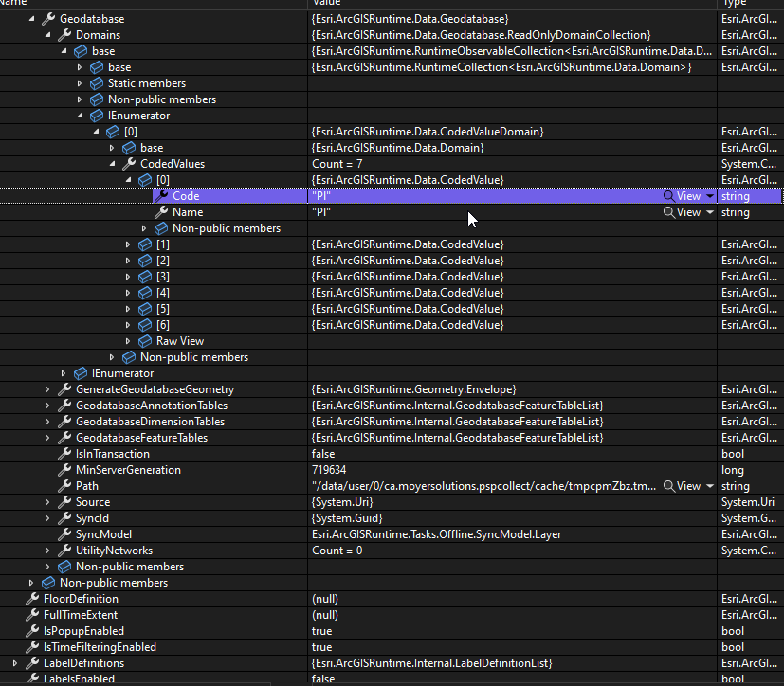Screen dimensions: 784x686
Task: Select the FloorDefinition (null) value
Action: tap(325, 599)
